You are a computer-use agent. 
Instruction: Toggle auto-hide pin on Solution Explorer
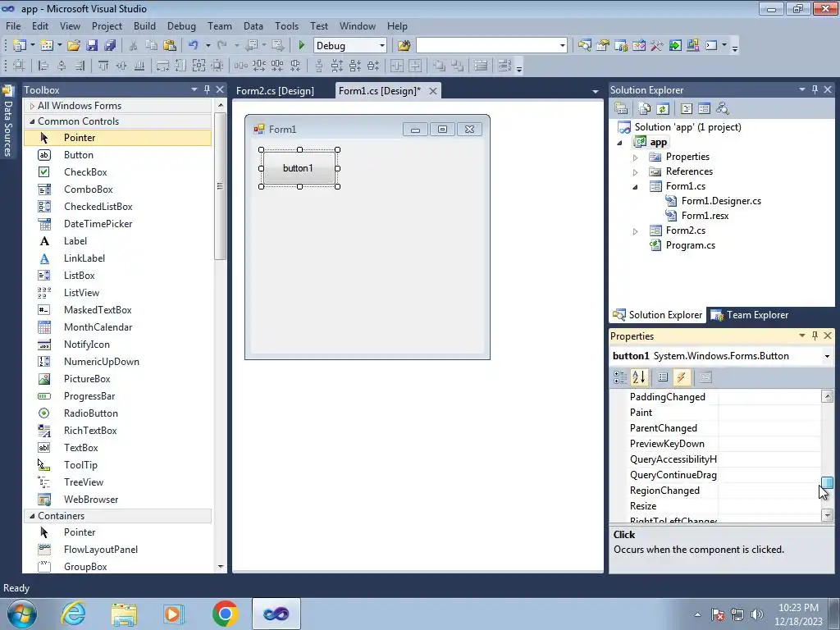click(815, 89)
